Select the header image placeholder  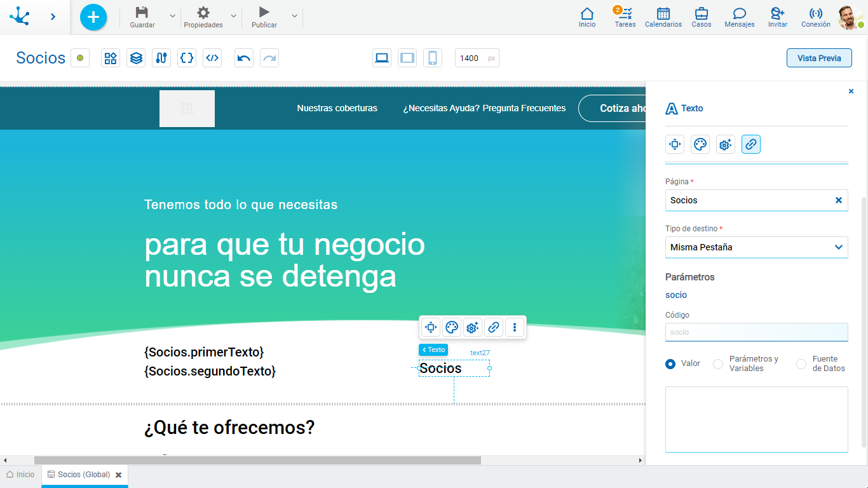coord(187,109)
